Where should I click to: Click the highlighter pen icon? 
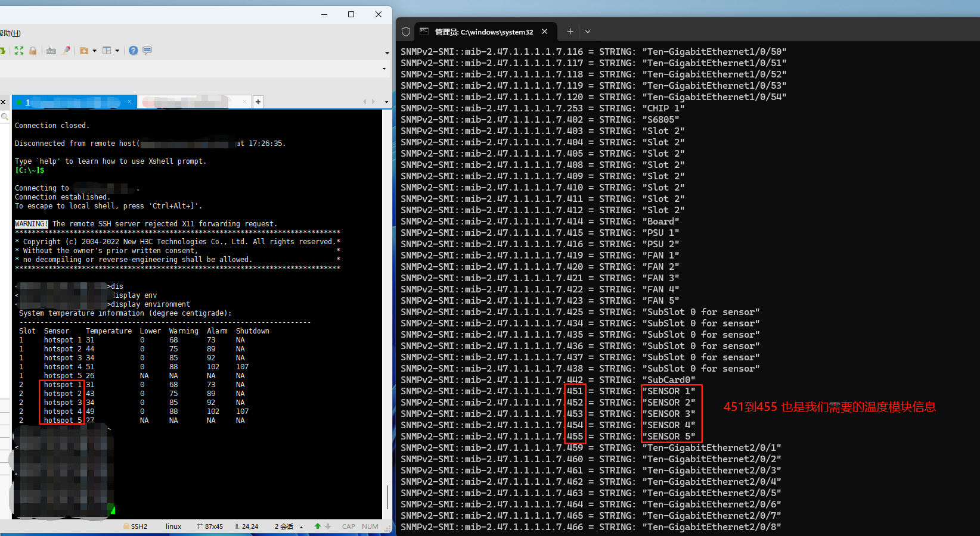coord(66,51)
